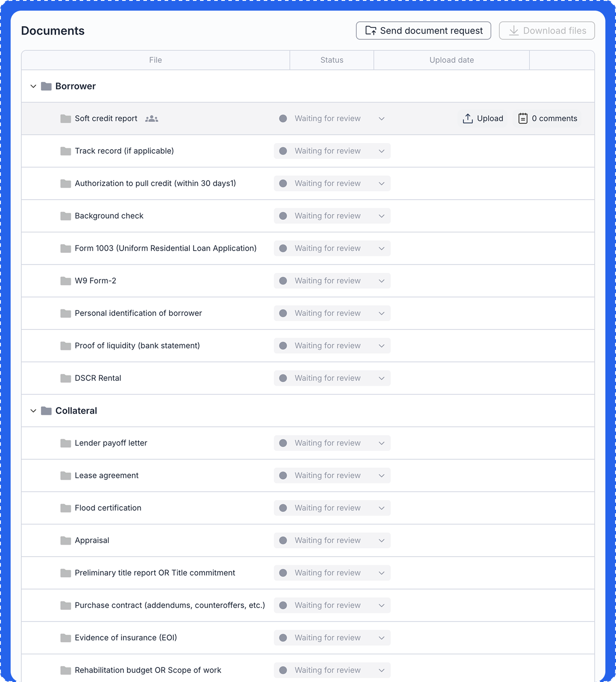The height and width of the screenshot is (682, 616).
Task: Click the Borrower folder icon
Action: click(46, 86)
